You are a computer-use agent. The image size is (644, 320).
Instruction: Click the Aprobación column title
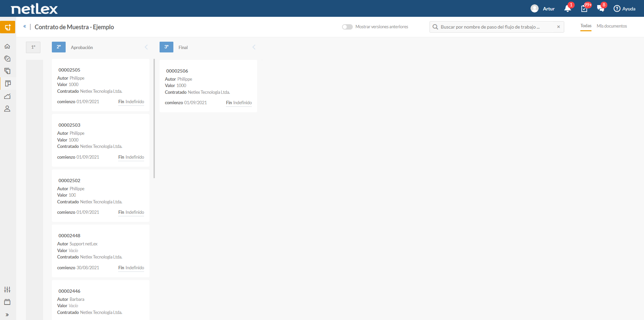(82, 48)
